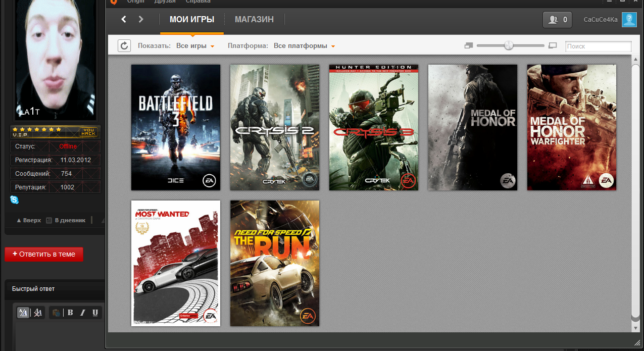Click the 'Быстрый ответ' header
Image resolution: width=644 pixels, height=351 pixels.
33,289
